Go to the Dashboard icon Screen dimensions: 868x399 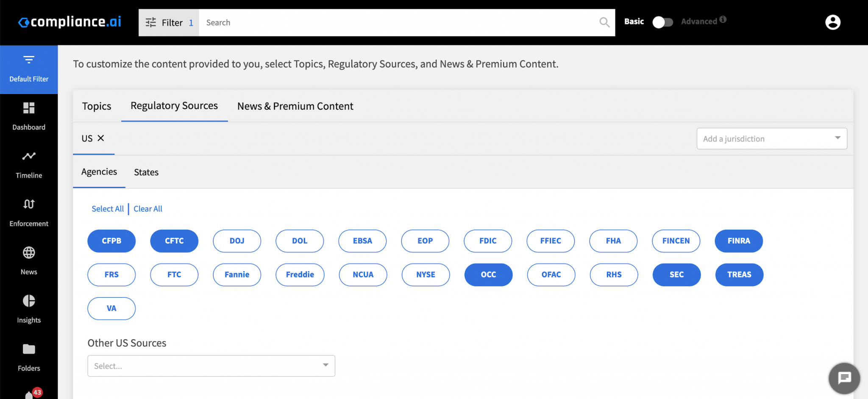(29, 108)
